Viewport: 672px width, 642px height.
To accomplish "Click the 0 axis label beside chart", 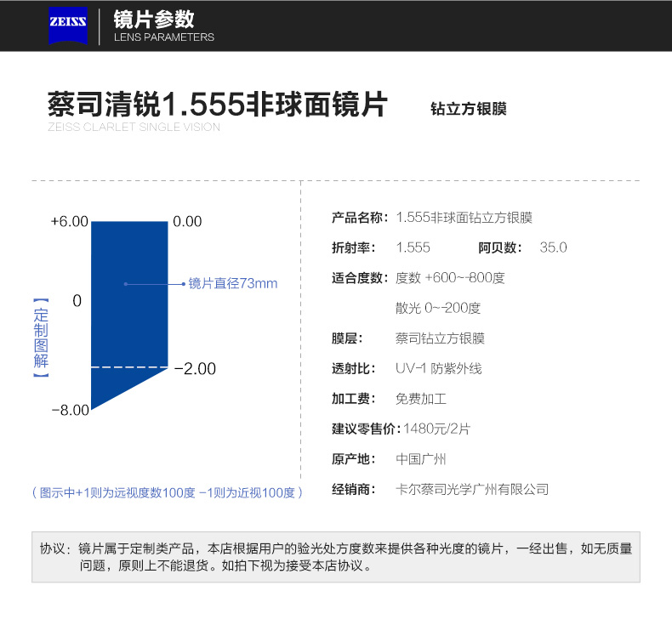I will [77, 301].
